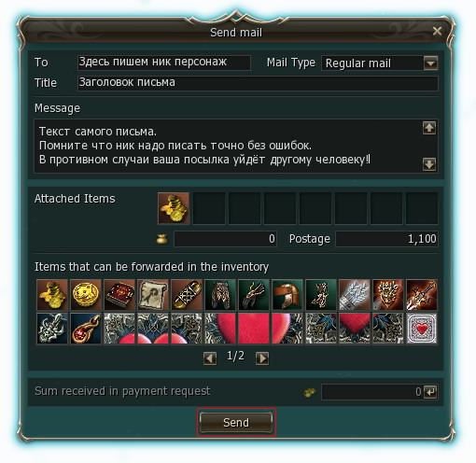Select the heart card item in inventory
The height and width of the screenshot is (463, 476).
422,329
